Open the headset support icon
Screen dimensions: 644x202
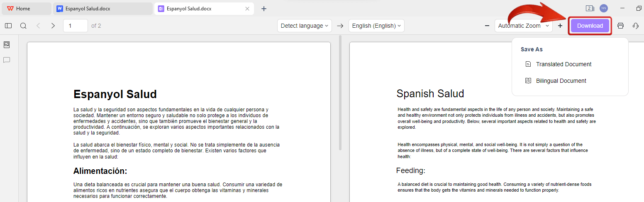(x=635, y=26)
